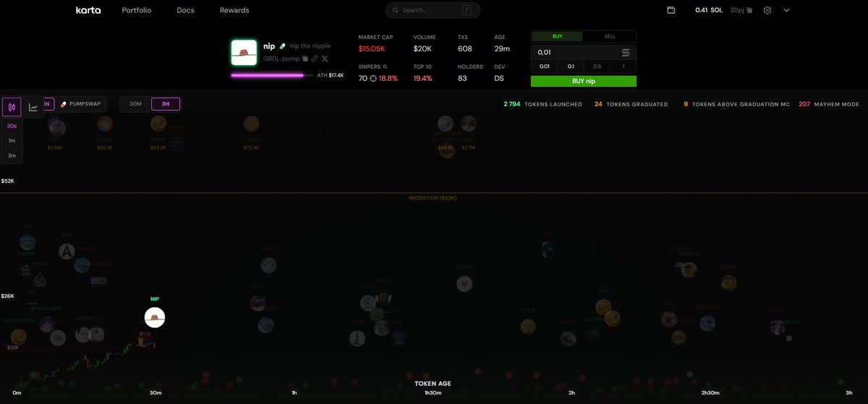
Task: Select the SOLAL token bubble
Action: coord(269,265)
